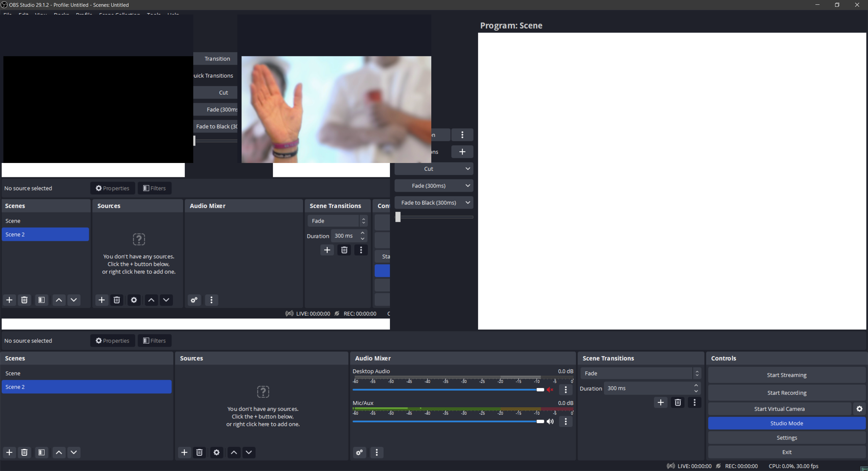The image size is (868, 471).
Task: Move Scene 2 up in the list
Action: click(x=58, y=452)
